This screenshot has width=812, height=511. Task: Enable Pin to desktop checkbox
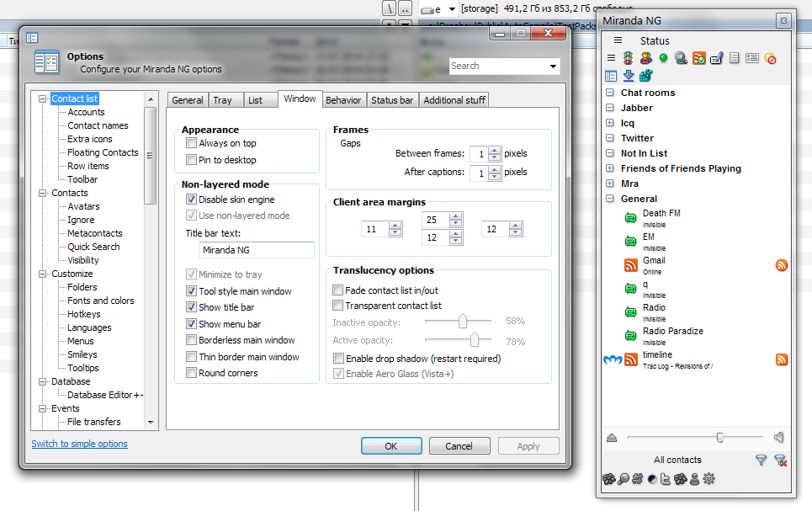(192, 160)
